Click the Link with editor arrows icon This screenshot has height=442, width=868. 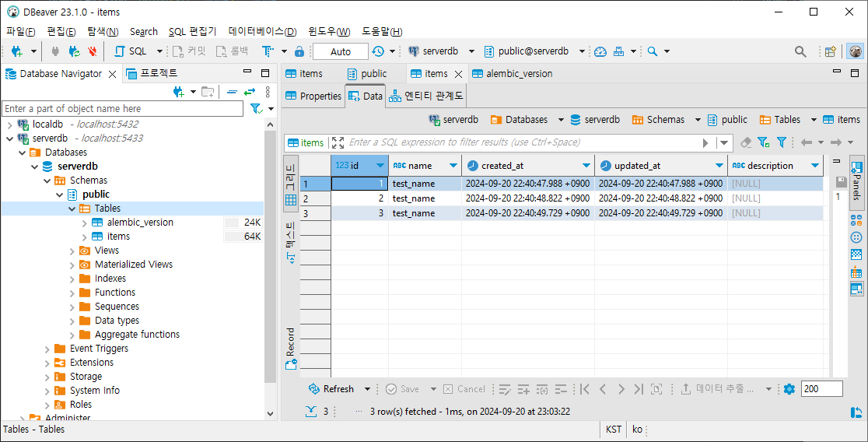[x=250, y=92]
